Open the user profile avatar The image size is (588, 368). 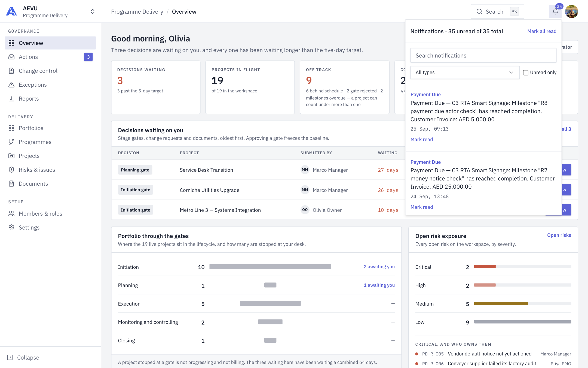click(572, 11)
